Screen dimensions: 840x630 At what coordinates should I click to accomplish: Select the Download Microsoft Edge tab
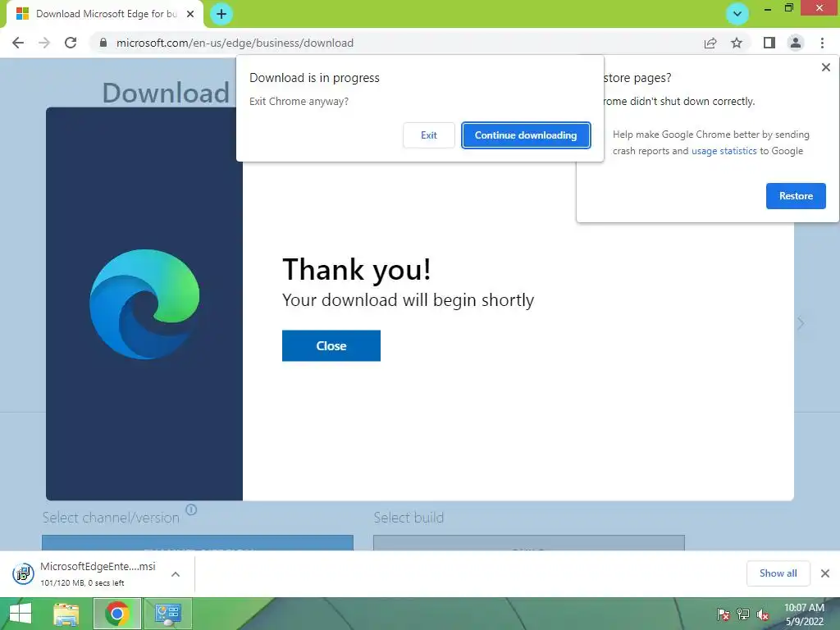point(105,14)
